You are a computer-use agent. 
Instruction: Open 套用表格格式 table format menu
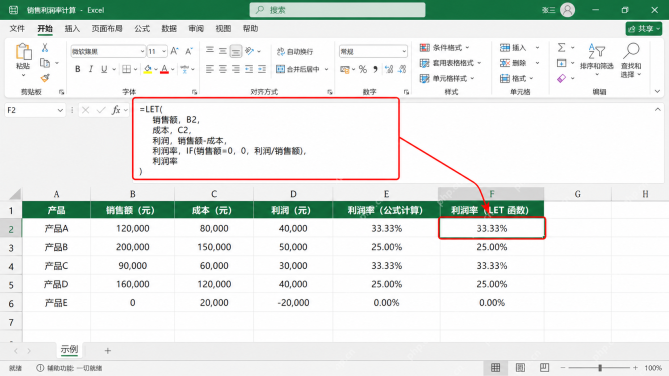451,63
